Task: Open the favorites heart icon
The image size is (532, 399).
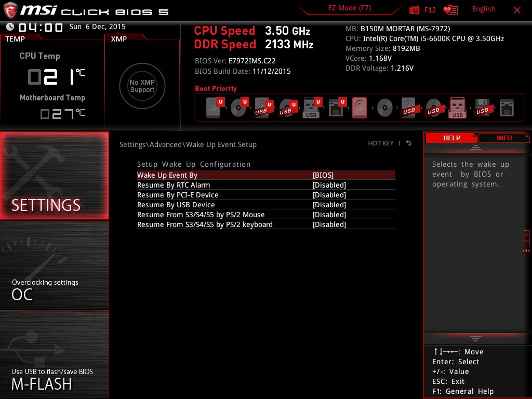Action: (450, 10)
